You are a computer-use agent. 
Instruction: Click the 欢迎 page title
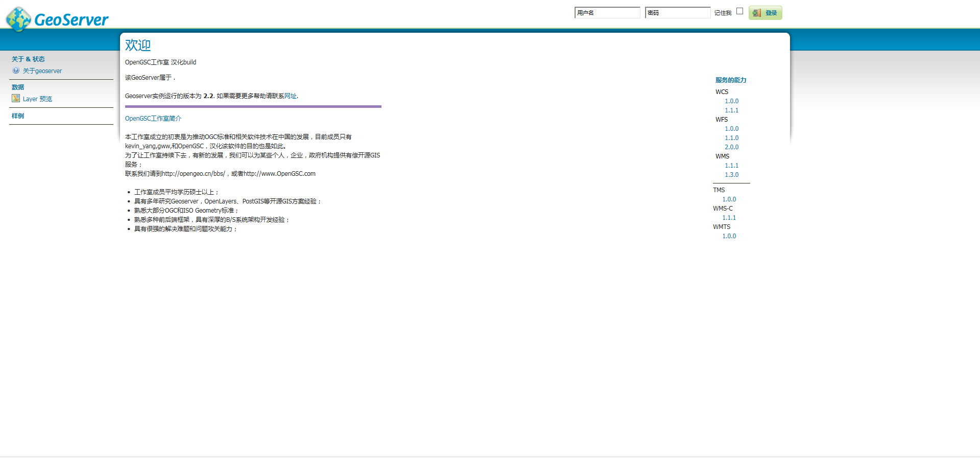pyautogui.click(x=138, y=45)
